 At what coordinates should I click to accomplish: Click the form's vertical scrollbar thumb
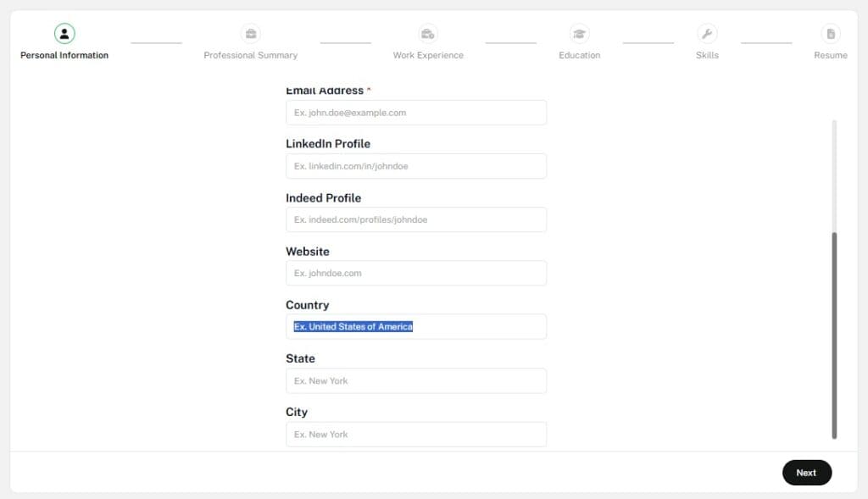(835, 335)
